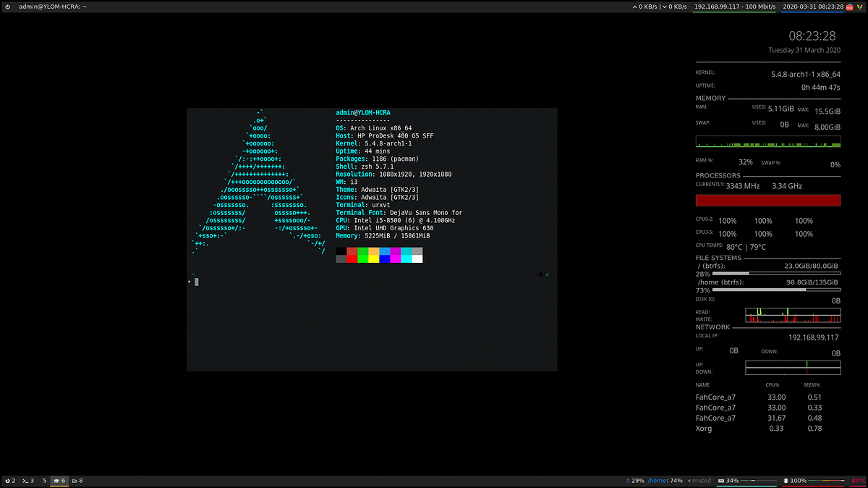This screenshot has height=488, width=868.
Task: Click the Shell: zsh 5.7.1 line
Action: click(365, 166)
